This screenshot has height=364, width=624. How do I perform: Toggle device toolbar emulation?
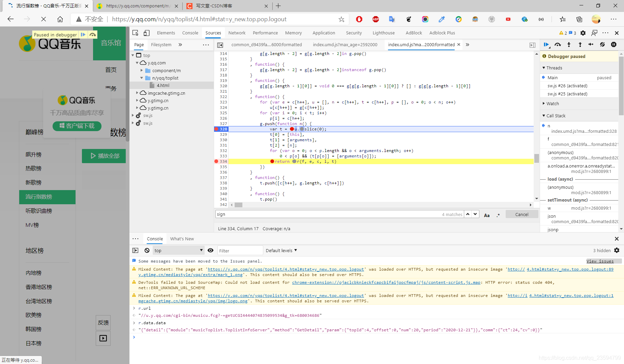147,33
